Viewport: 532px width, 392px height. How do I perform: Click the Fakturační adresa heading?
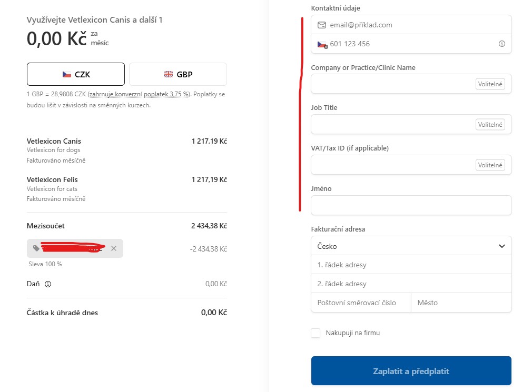(338, 229)
